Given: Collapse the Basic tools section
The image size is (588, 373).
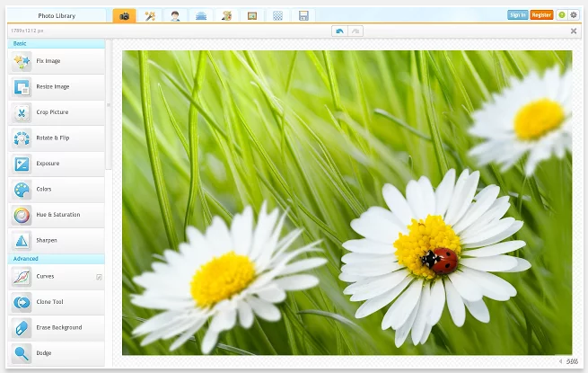Looking at the screenshot, I should [x=57, y=43].
